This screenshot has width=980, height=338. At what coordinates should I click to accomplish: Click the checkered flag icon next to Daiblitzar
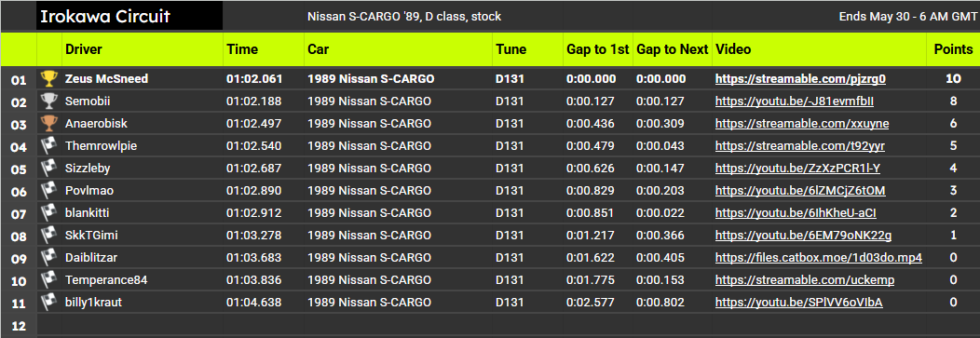pos(48,257)
